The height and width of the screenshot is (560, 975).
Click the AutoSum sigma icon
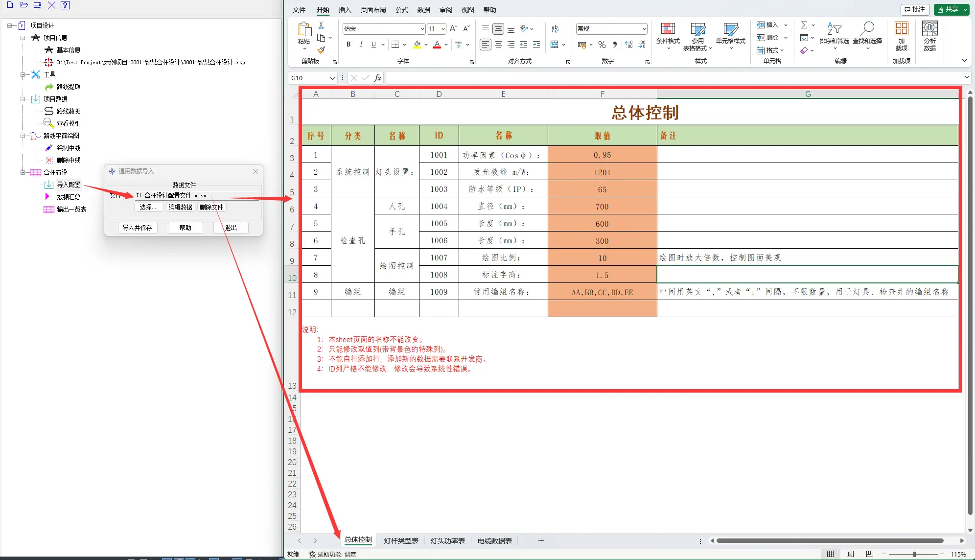(804, 25)
